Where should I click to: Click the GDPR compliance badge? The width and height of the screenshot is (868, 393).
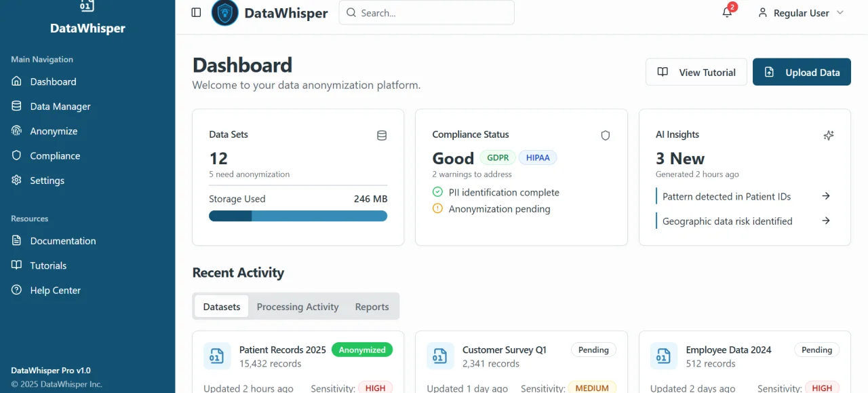pyautogui.click(x=498, y=157)
